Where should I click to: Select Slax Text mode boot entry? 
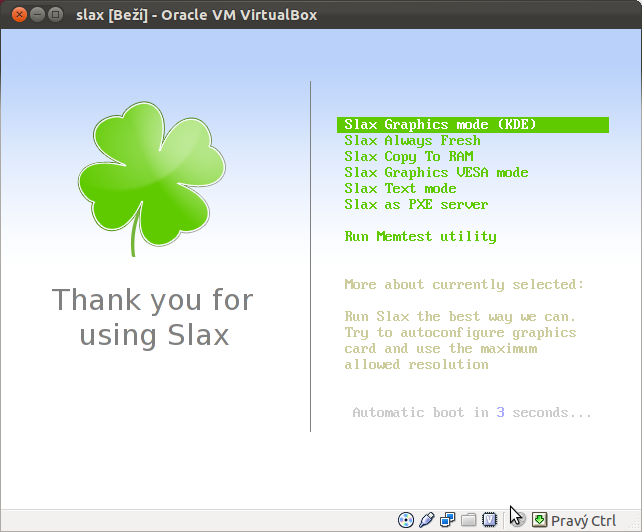400,188
